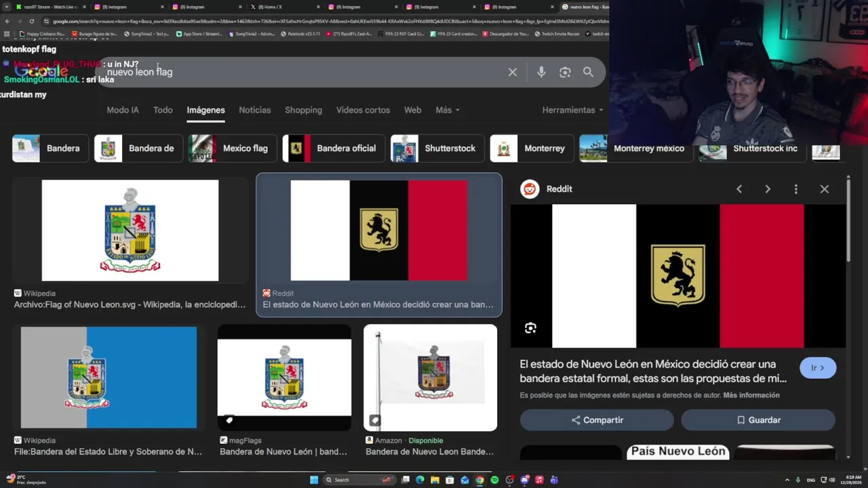Screen dimensions: 868x488
Task: Open Google Lens image search icon
Action: 565,73
